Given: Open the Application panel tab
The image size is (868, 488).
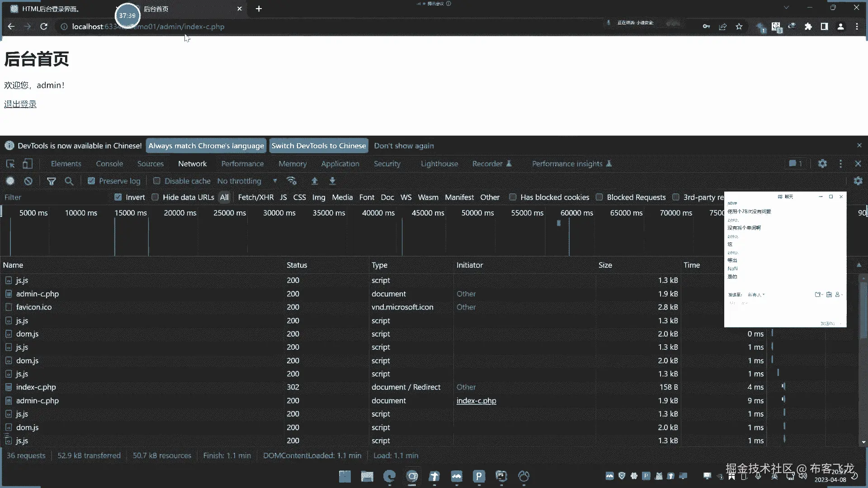Looking at the screenshot, I should [340, 164].
